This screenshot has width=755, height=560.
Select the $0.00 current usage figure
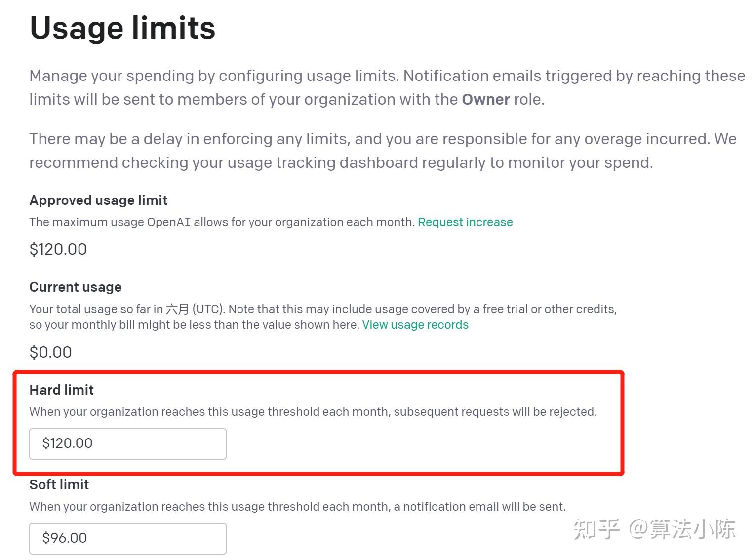(51, 352)
